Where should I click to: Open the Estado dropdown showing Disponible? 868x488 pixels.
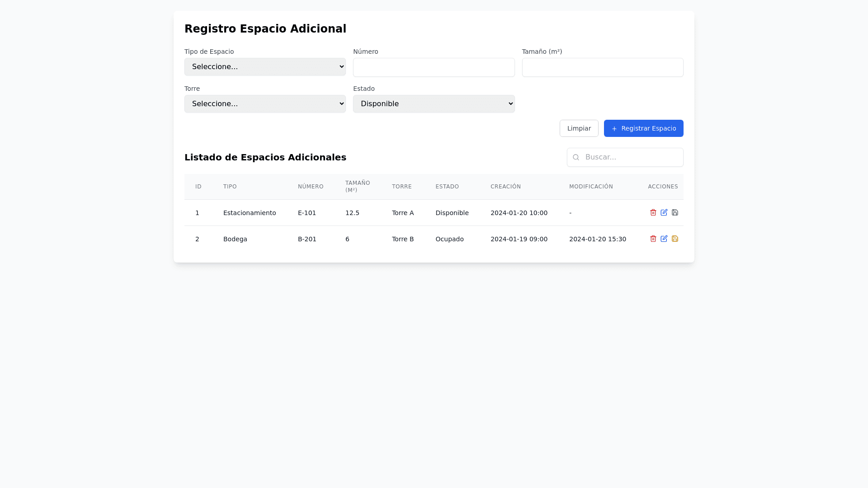[434, 104]
